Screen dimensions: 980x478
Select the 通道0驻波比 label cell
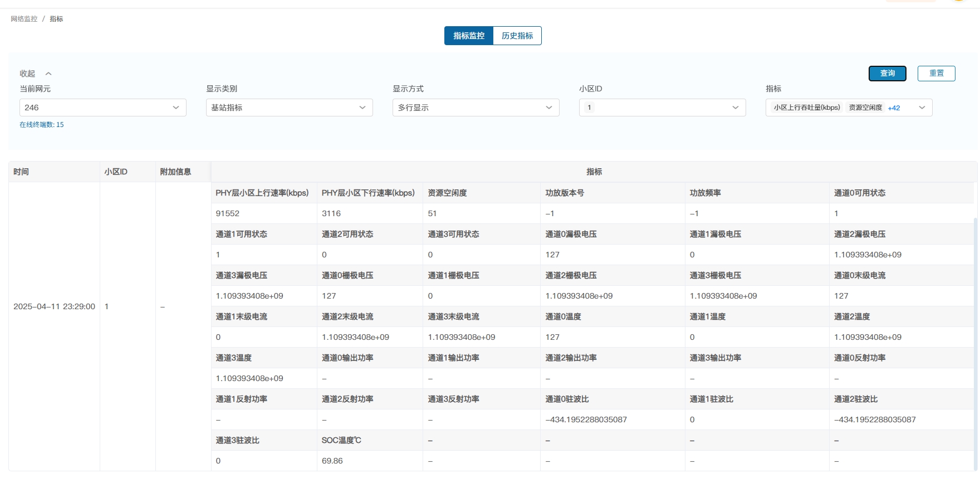click(x=612, y=399)
